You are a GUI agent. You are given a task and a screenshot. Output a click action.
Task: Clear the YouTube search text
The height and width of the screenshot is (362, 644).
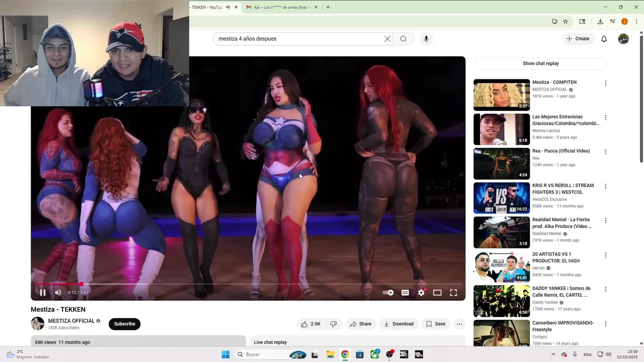click(x=387, y=39)
